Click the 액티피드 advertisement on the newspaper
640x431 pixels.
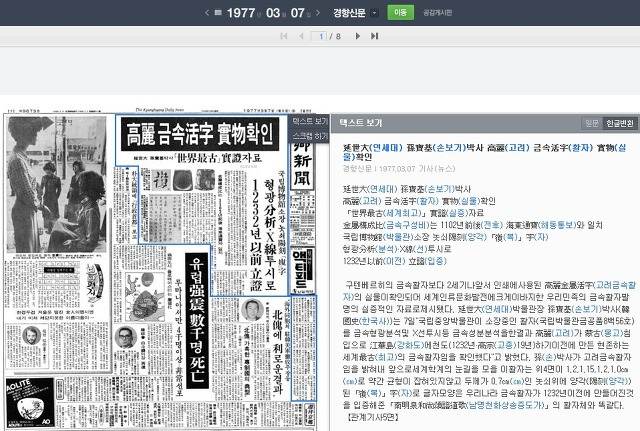tap(302, 270)
